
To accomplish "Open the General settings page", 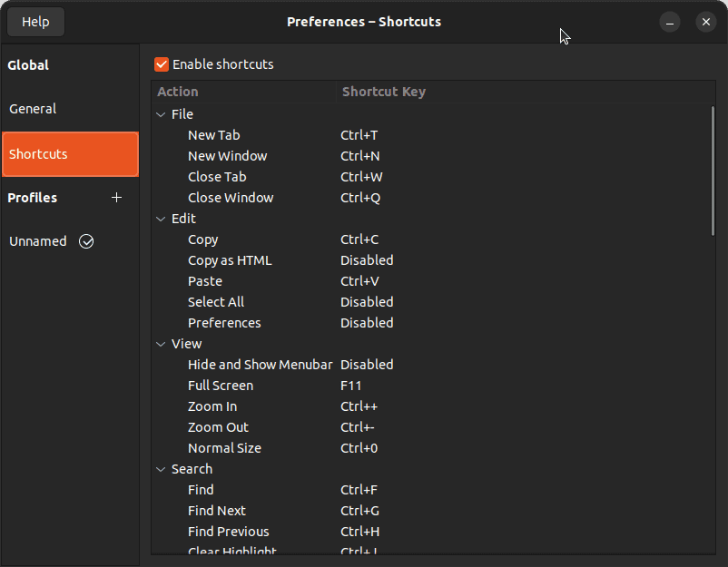I will 70,109.
